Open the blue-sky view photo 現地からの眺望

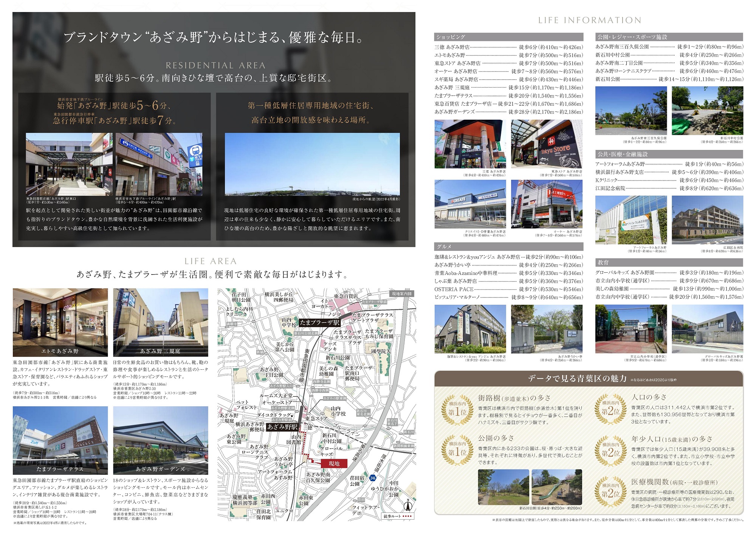pos(312,164)
